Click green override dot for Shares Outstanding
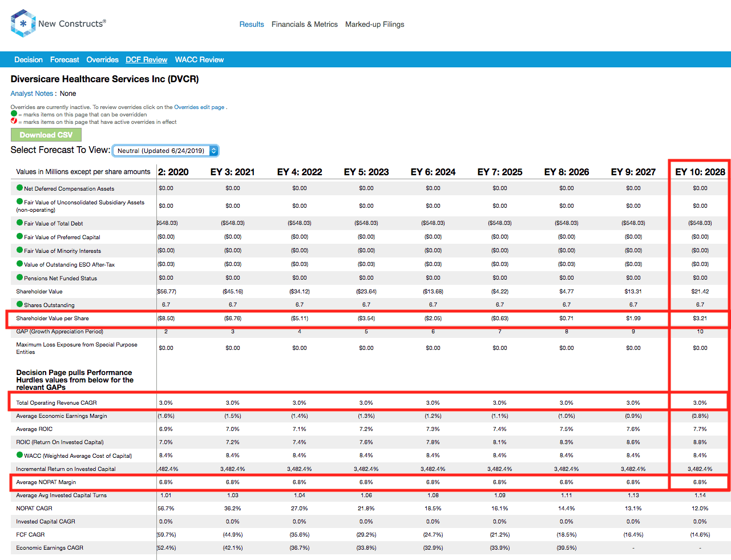731x560 pixels. tap(19, 304)
